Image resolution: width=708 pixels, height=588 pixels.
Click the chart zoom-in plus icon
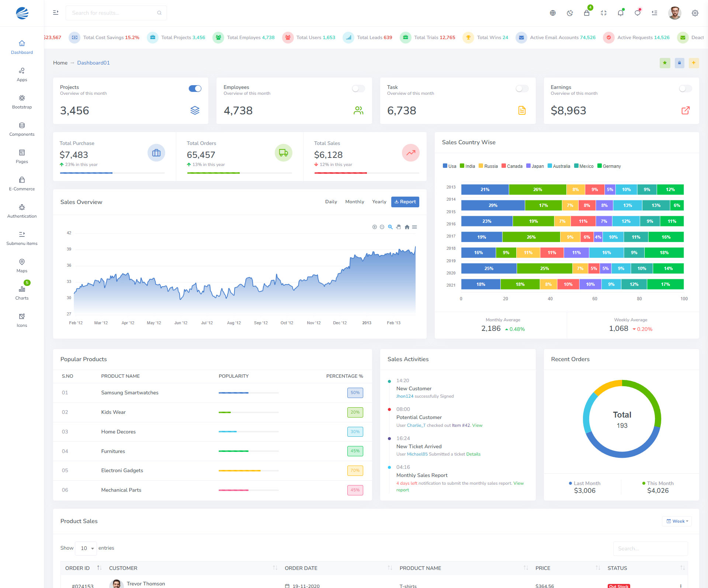coord(374,227)
